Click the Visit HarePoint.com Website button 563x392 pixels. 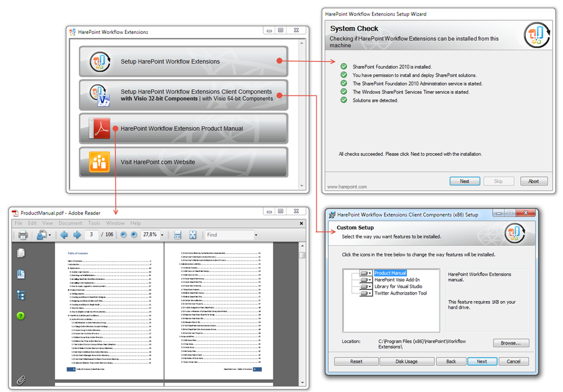[x=183, y=162]
